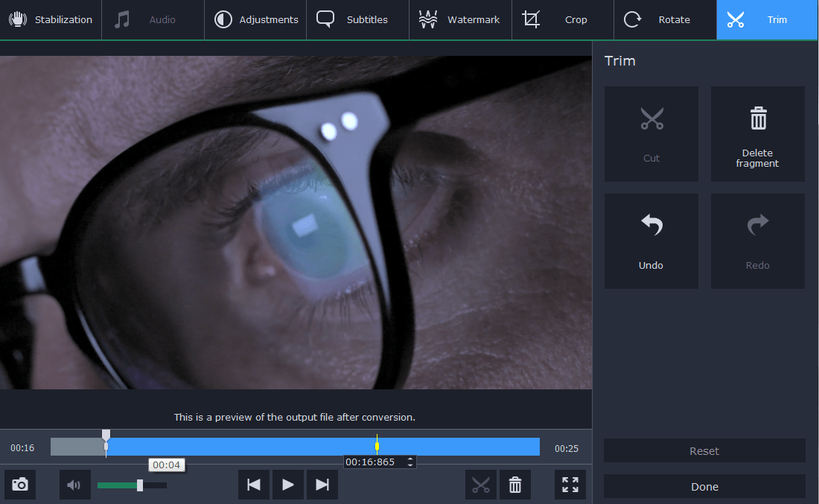The image size is (819, 504).
Task: Click Delete fragment in the Trim panel
Action: coord(757,134)
